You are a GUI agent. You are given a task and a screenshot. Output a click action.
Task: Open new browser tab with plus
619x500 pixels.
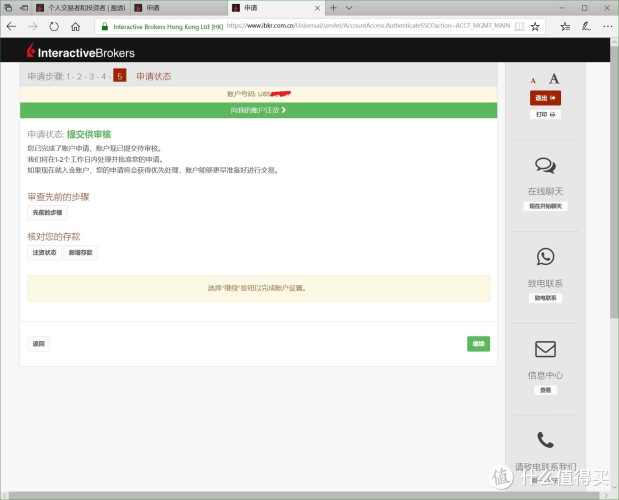[x=333, y=7]
